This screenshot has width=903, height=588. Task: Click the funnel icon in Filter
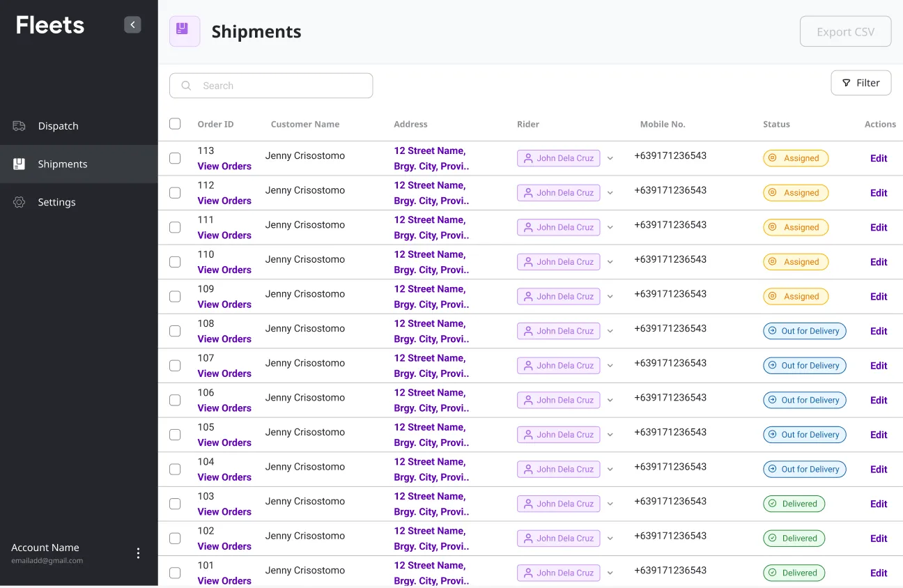[x=846, y=83]
